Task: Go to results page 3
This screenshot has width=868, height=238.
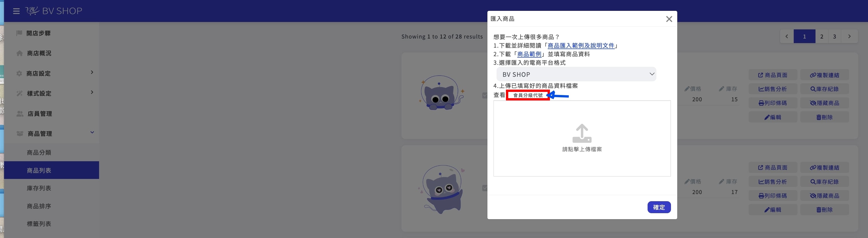Action: coord(835,36)
